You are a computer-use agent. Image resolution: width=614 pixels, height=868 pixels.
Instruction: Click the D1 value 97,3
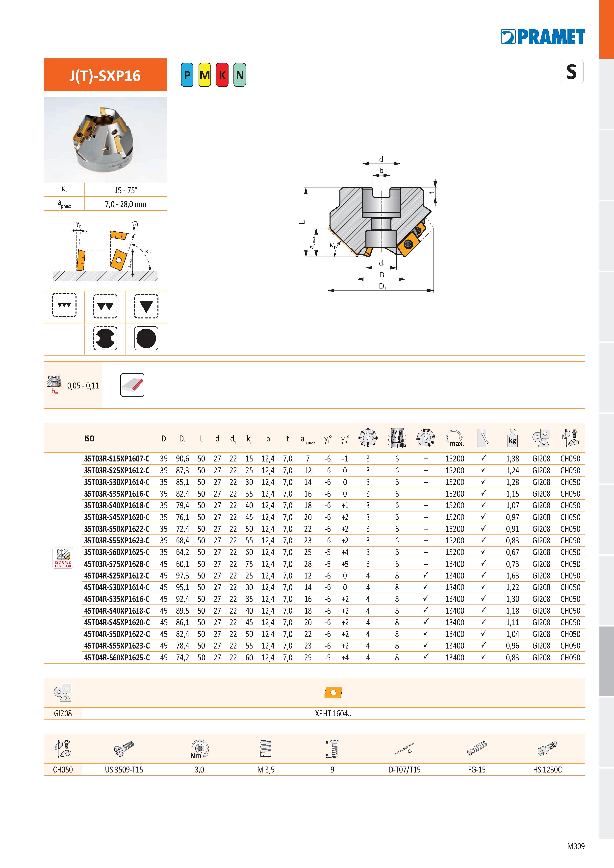[182, 576]
